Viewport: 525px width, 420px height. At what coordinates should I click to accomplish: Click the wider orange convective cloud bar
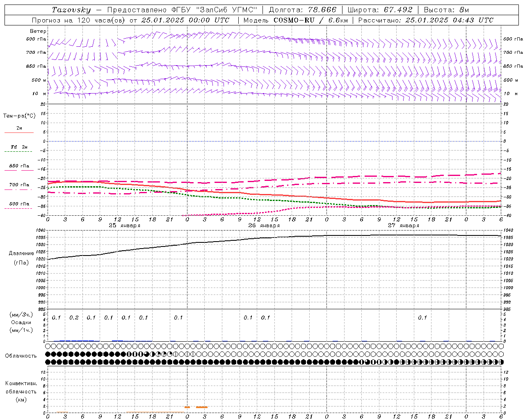click(x=202, y=407)
